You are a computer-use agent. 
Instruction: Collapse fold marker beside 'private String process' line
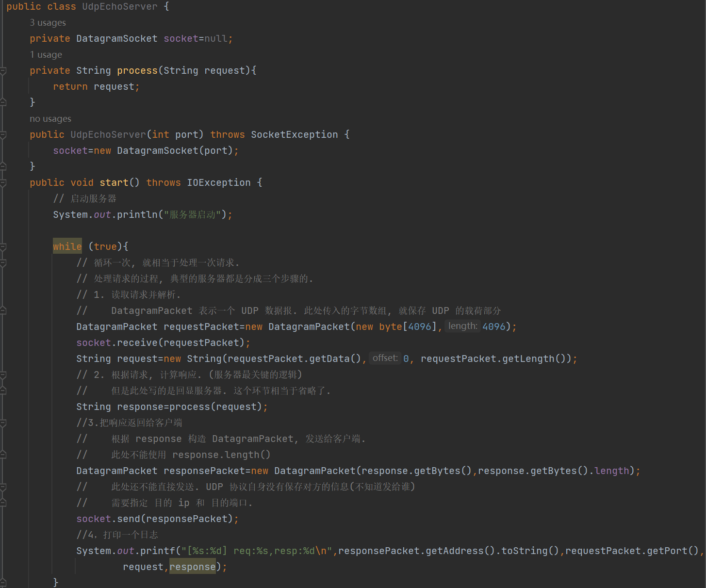[3, 71]
